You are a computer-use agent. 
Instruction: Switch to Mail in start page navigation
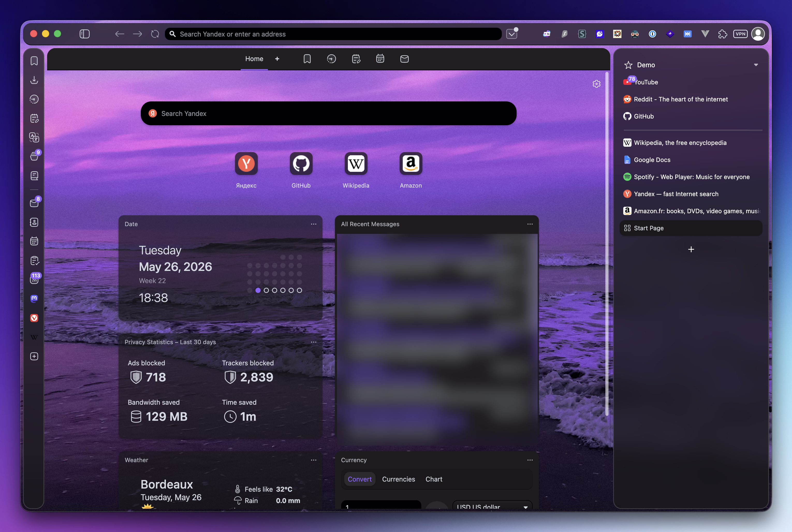click(405, 59)
